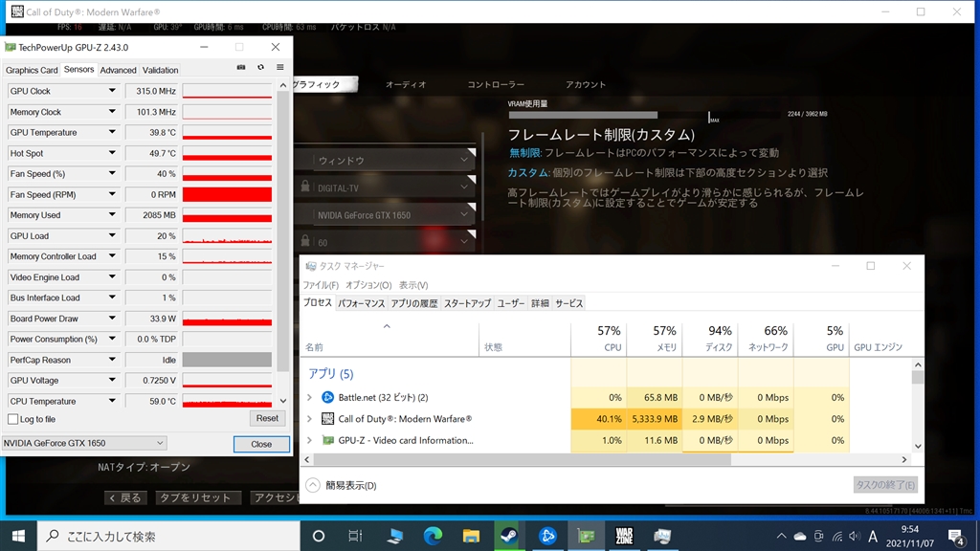Screen dimensions: 980x551
Task: Open the Board Power Draw sensor dropdown
Action: (112, 318)
